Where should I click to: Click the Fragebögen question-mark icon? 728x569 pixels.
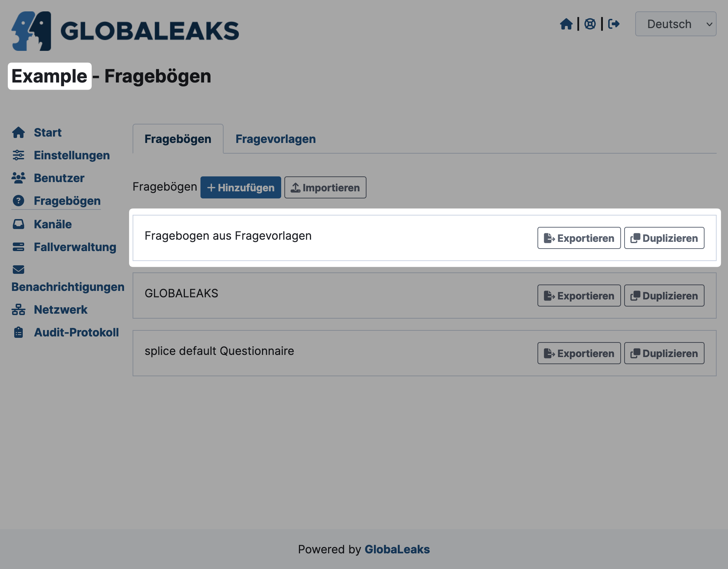click(x=18, y=201)
